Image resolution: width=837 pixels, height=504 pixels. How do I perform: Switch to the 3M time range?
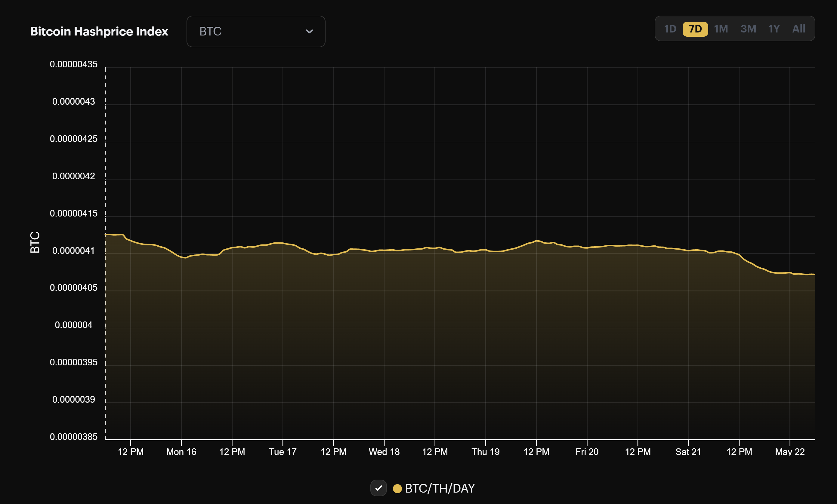point(748,29)
